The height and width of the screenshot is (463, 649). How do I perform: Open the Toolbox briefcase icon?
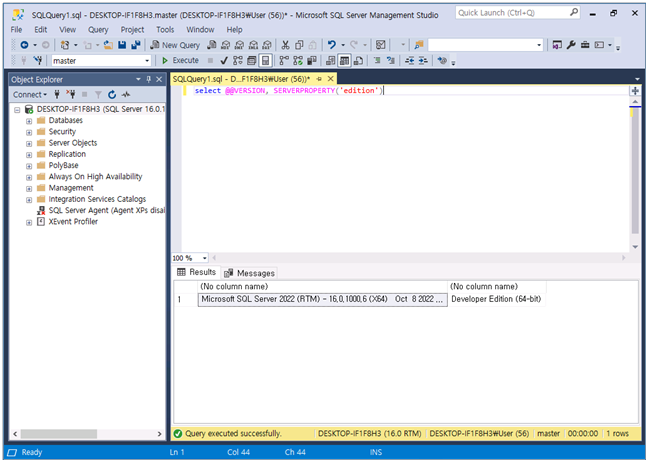point(585,45)
